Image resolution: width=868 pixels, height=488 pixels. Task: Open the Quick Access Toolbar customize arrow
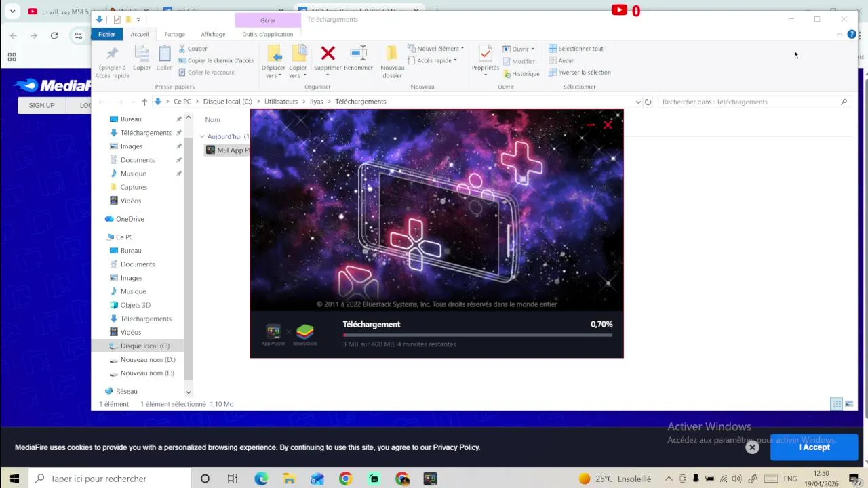138,20
